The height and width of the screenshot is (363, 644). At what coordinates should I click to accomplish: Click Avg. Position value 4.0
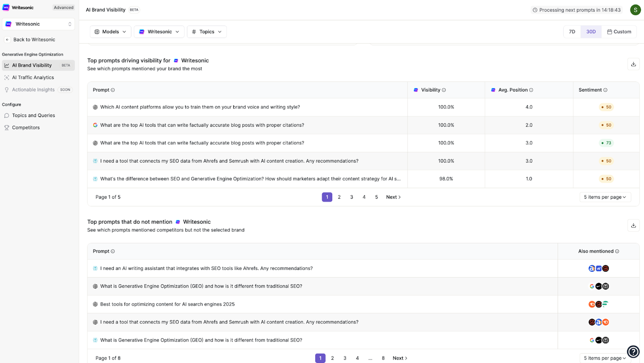coord(529,107)
